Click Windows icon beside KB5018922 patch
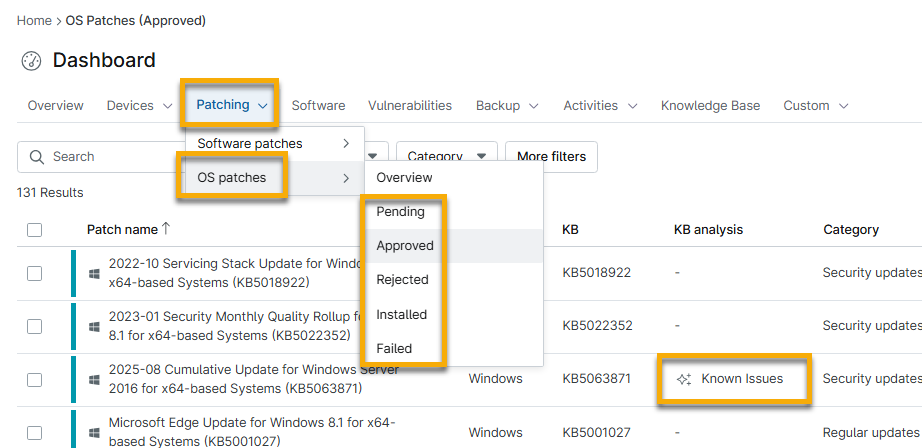 (94, 273)
